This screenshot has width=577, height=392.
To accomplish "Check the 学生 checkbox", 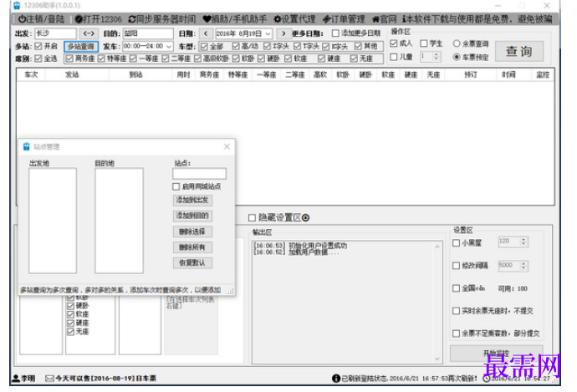I will pos(424,43).
